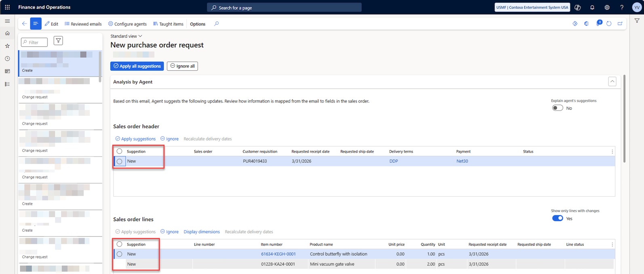Click the filter funnel icon beside Filter box
This screenshot has width=644, height=274.
(x=58, y=41)
